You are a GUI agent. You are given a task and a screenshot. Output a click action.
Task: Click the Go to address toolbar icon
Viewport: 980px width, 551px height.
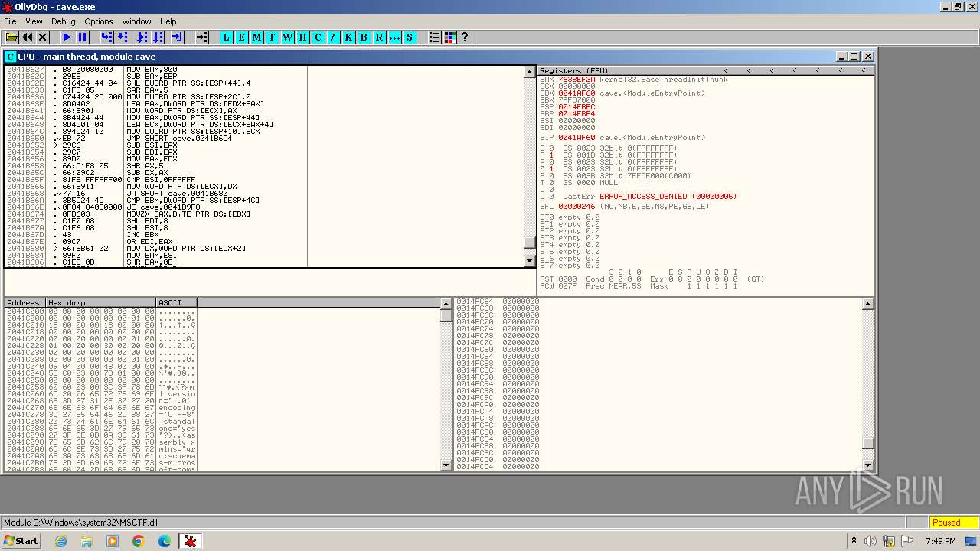point(202,37)
